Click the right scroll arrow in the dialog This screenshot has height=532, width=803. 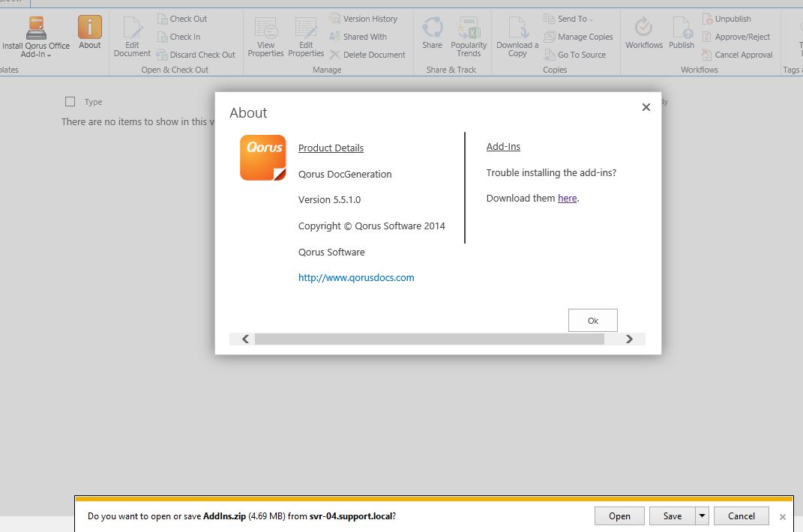[x=629, y=339]
